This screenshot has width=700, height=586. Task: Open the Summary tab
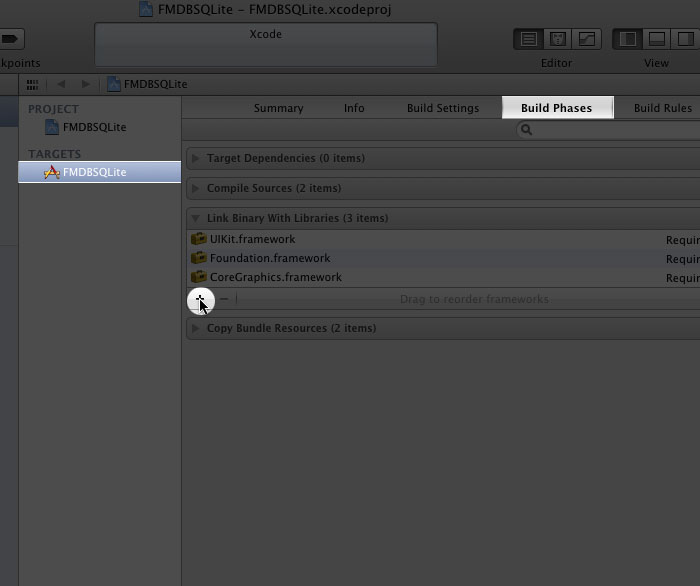click(x=279, y=108)
